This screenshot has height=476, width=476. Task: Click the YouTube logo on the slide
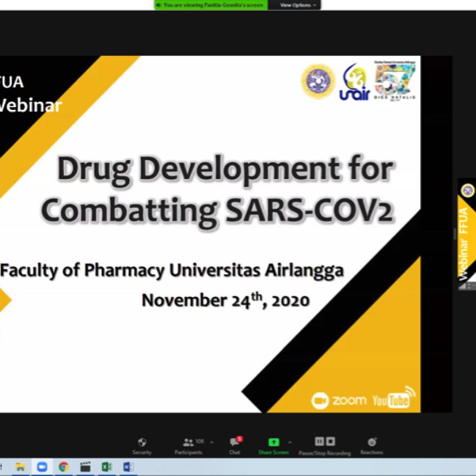point(394,398)
